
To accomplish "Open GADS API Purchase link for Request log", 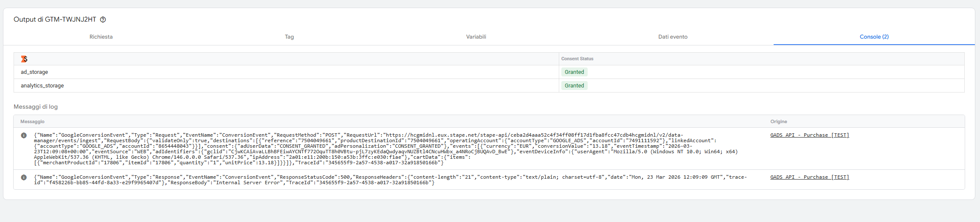I will [809, 135].
